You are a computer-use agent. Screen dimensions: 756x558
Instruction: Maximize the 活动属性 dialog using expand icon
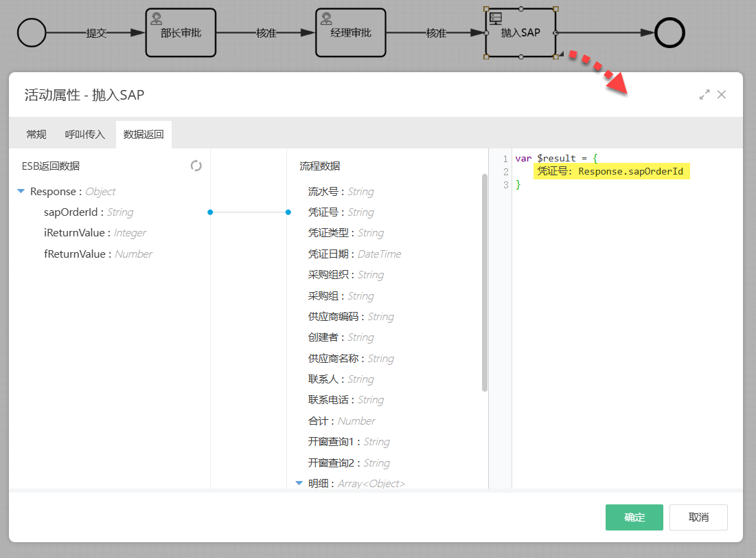[705, 95]
